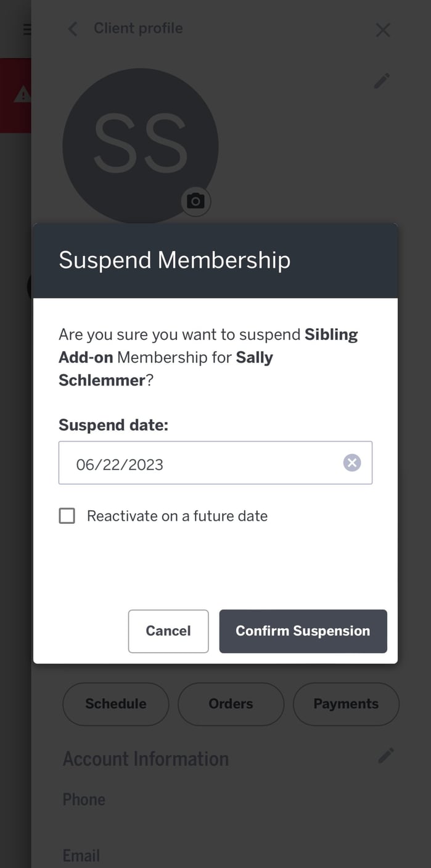
Task: Tap the back arrow next to Client profile
Action: point(72,28)
